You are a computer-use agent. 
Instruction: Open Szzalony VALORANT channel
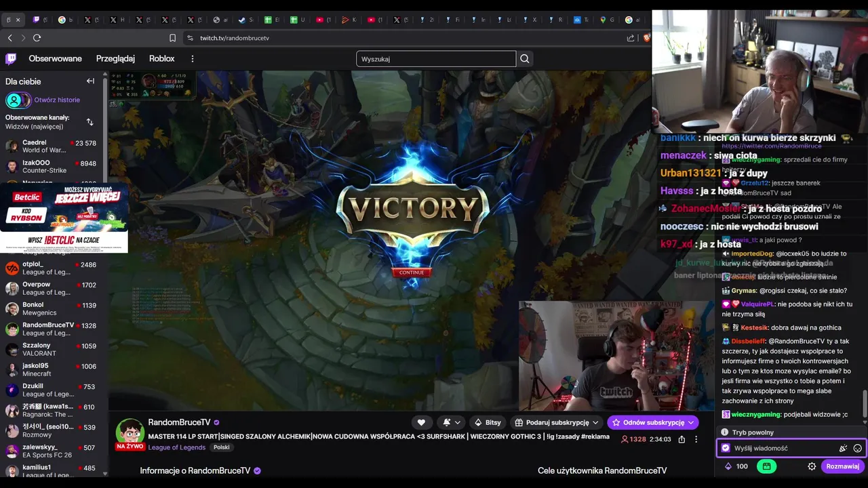(53, 350)
